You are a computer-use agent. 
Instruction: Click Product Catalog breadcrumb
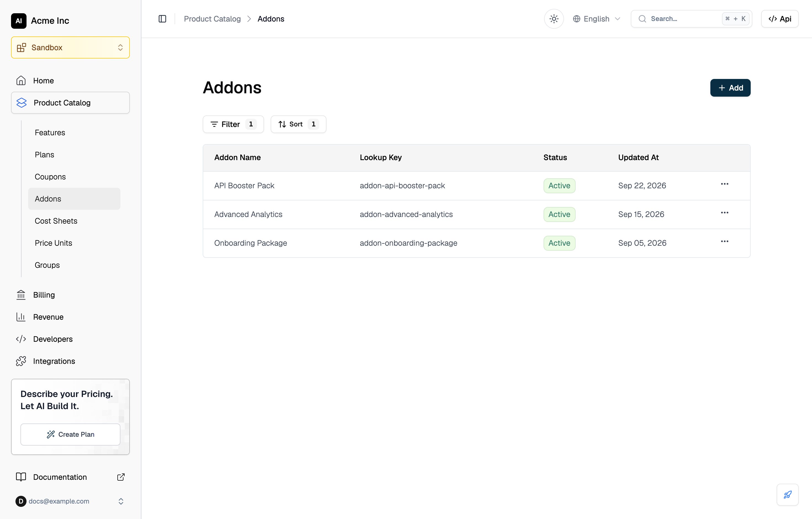(x=212, y=19)
